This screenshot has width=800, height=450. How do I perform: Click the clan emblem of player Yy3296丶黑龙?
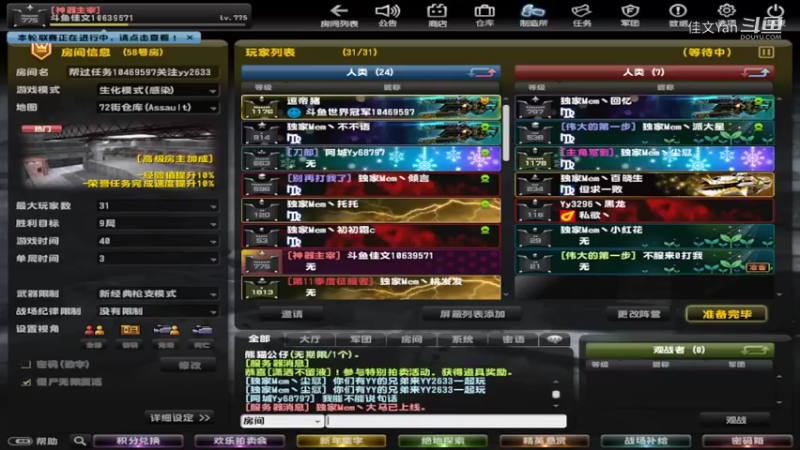(567, 216)
